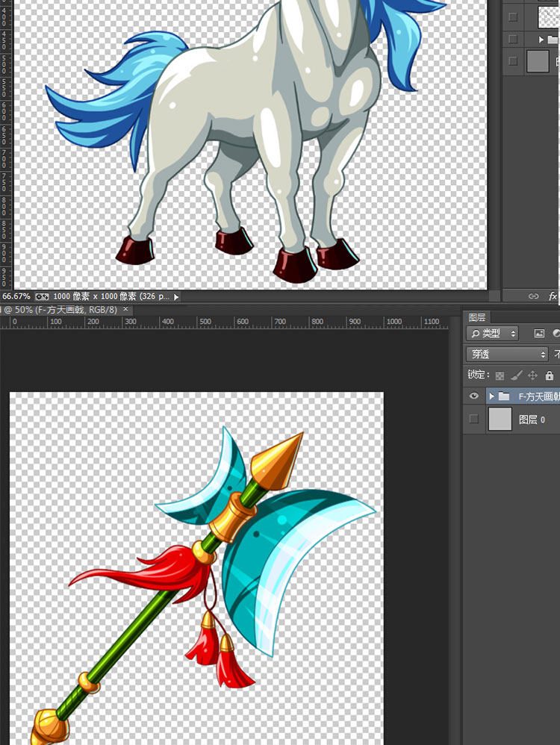
Task: Click the halberd's golden spear tip
Action: pyautogui.click(x=277, y=461)
